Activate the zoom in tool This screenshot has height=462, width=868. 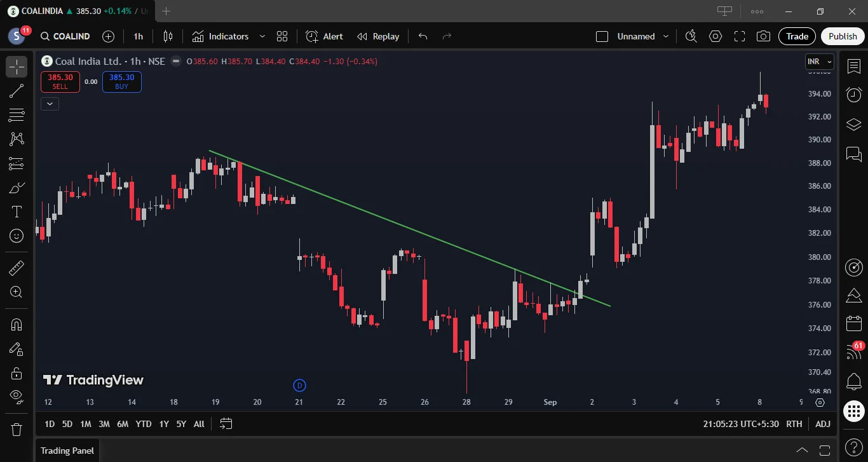click(x=17, y=292)
